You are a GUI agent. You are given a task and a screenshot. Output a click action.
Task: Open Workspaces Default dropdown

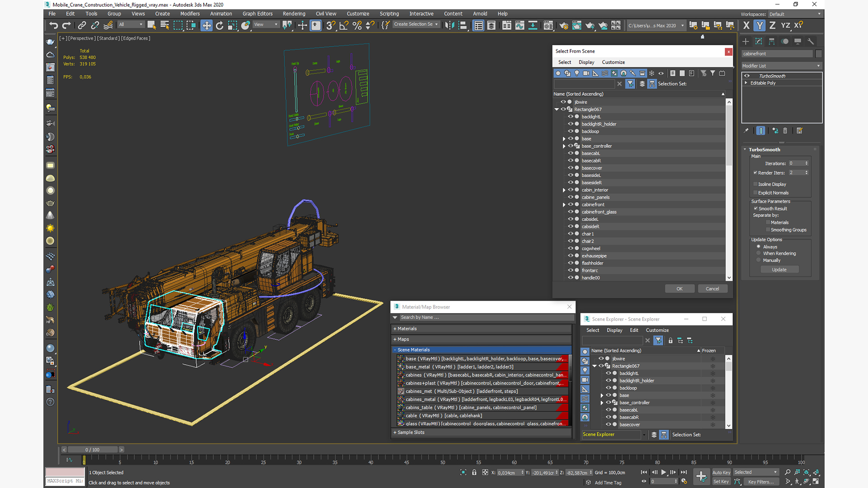tap(795, 14)
